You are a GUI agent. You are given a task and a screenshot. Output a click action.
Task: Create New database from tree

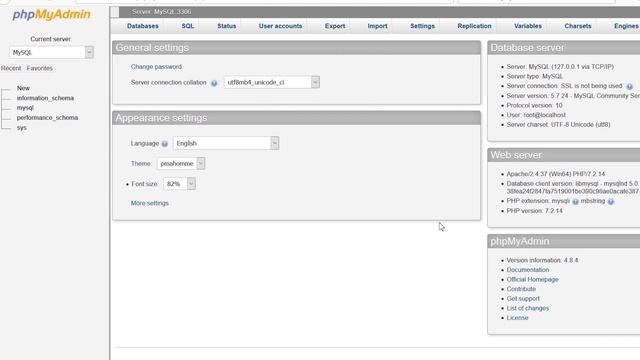coord(23,88)
